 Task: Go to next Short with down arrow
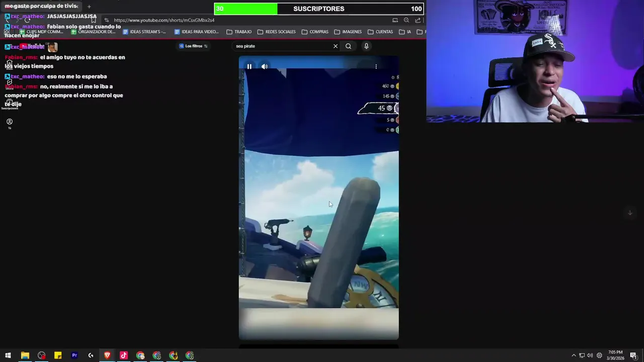coord(630,213)
